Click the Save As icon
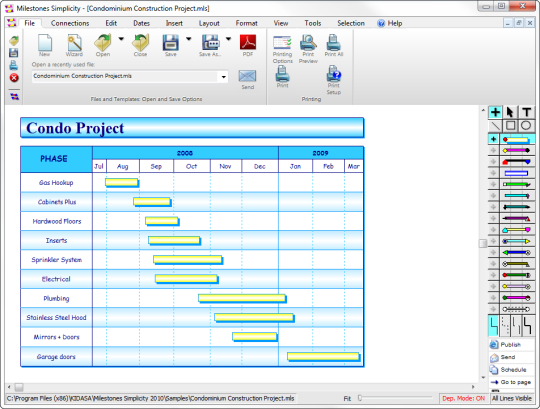Viewport: 540px width, 409px height. pos(210,43)
